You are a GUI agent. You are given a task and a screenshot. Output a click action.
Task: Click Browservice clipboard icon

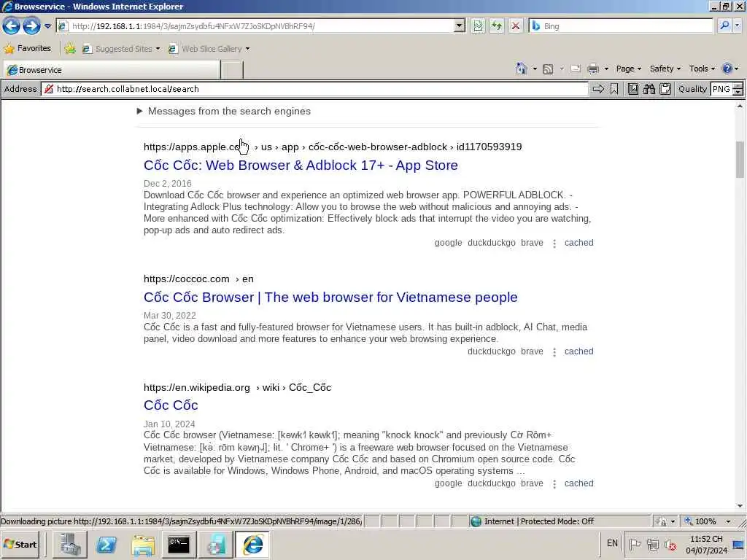coord(665,89)
